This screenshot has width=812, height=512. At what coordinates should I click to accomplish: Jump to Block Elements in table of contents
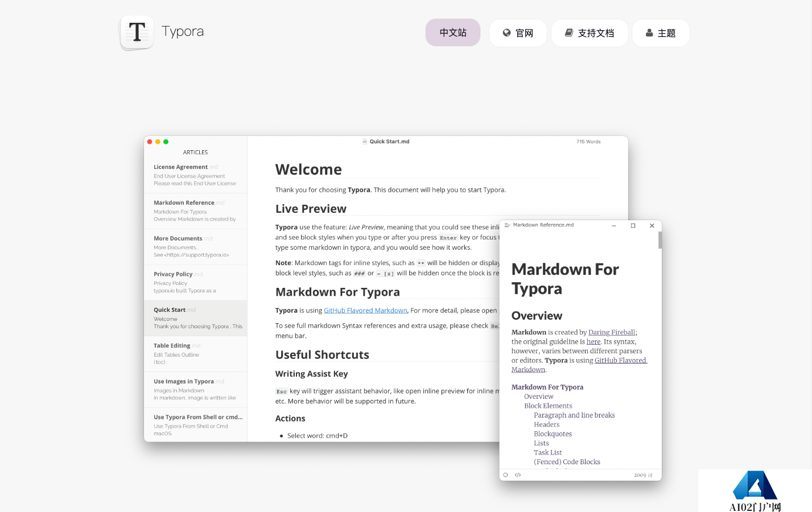click(548, 406)
